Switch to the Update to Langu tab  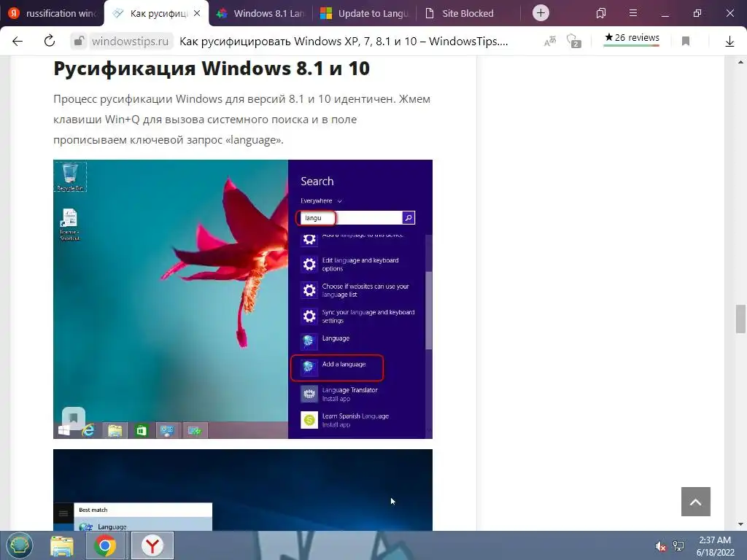click(365, 13)
